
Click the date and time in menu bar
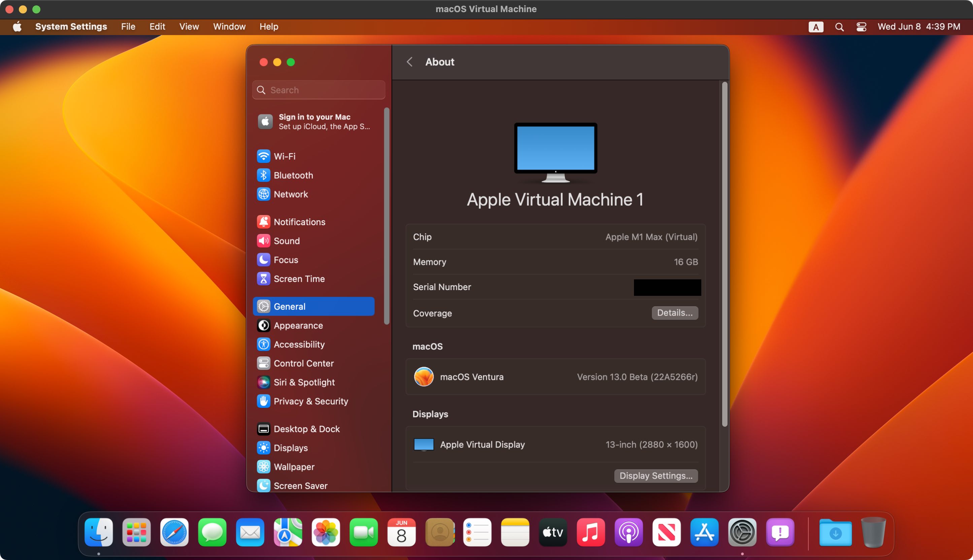pos(919,27)
